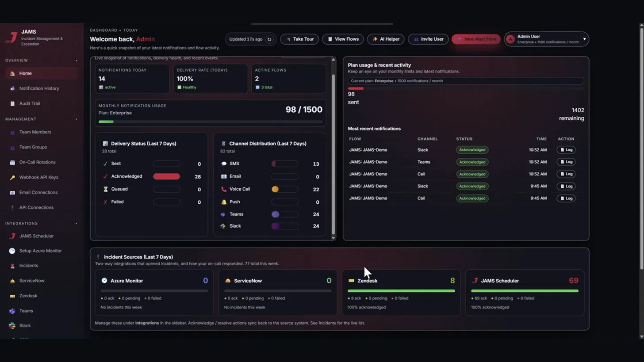The width and height of the screenshot is (644, 362).
Task: Click the View Flows button
Action: [x=343, y=39]
